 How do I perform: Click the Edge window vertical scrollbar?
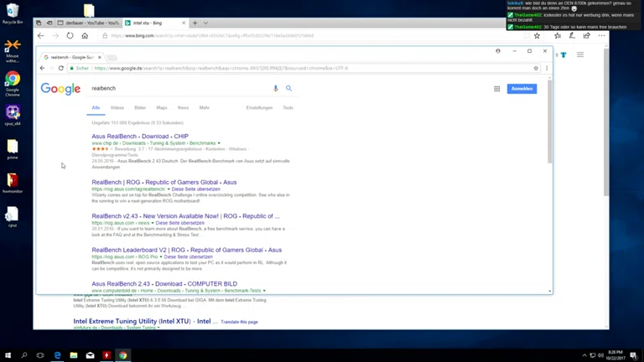605,122
